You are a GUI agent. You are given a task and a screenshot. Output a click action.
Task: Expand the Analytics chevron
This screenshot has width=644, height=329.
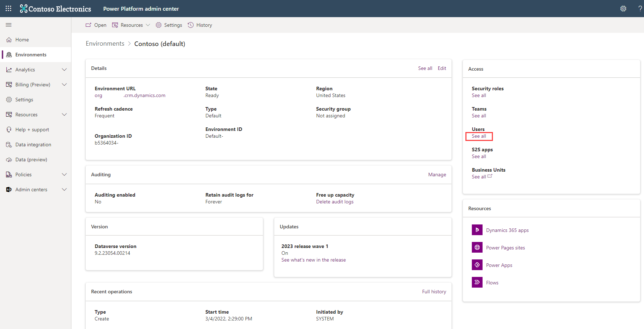coord(64,70)
